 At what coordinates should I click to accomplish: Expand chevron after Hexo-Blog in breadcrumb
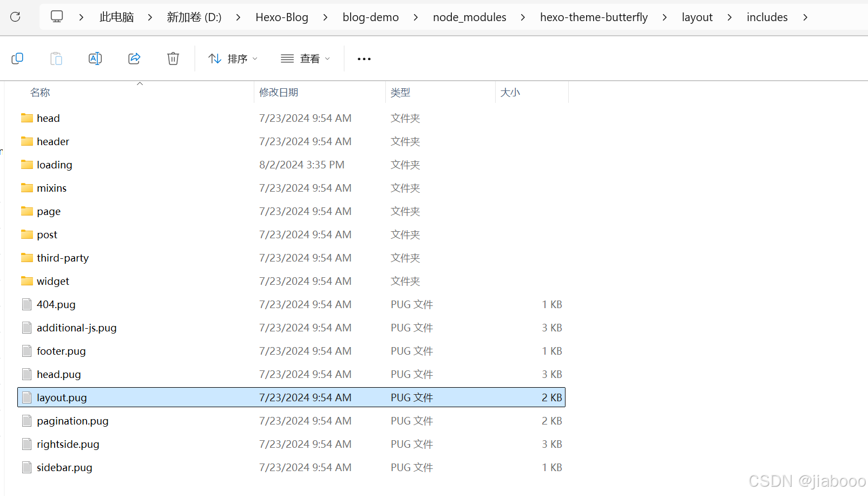pyautogui.click(x=325, y=17)
